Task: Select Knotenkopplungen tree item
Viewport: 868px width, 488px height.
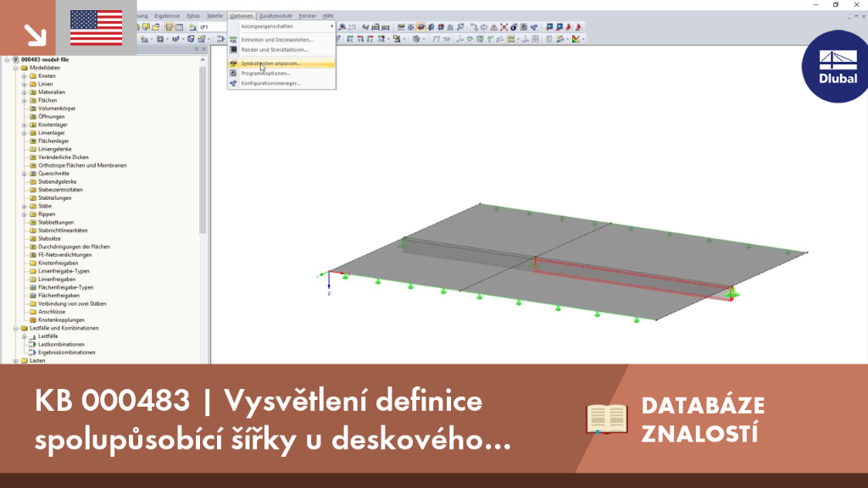Action: pyautogui.click(x=61, y=319)
